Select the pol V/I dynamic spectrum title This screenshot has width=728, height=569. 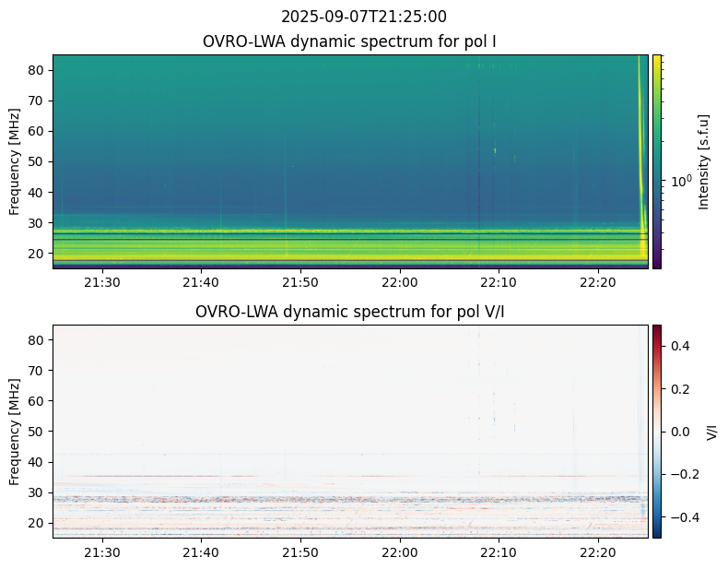[350, 312]
